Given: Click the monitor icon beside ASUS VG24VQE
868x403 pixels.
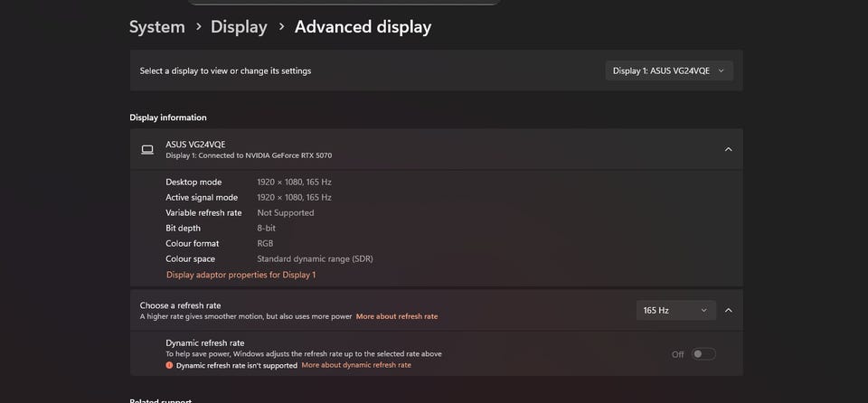Looking at the screenshot, I should 147,150.
